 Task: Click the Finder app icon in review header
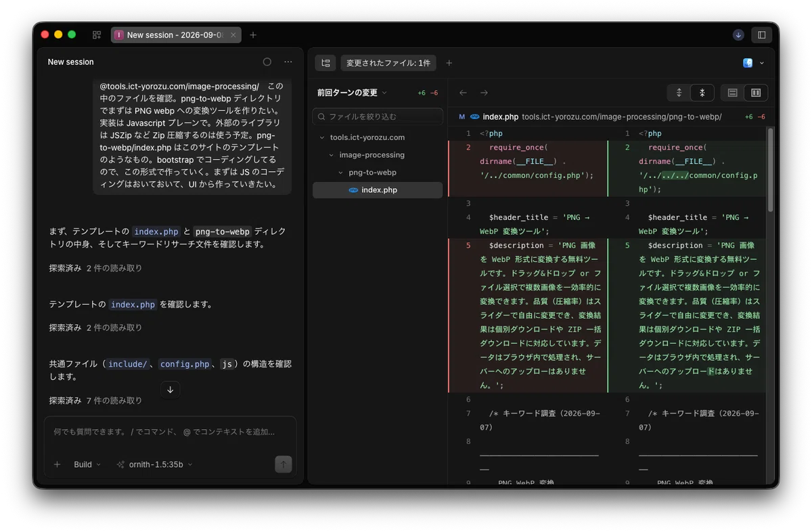point(748,63)
